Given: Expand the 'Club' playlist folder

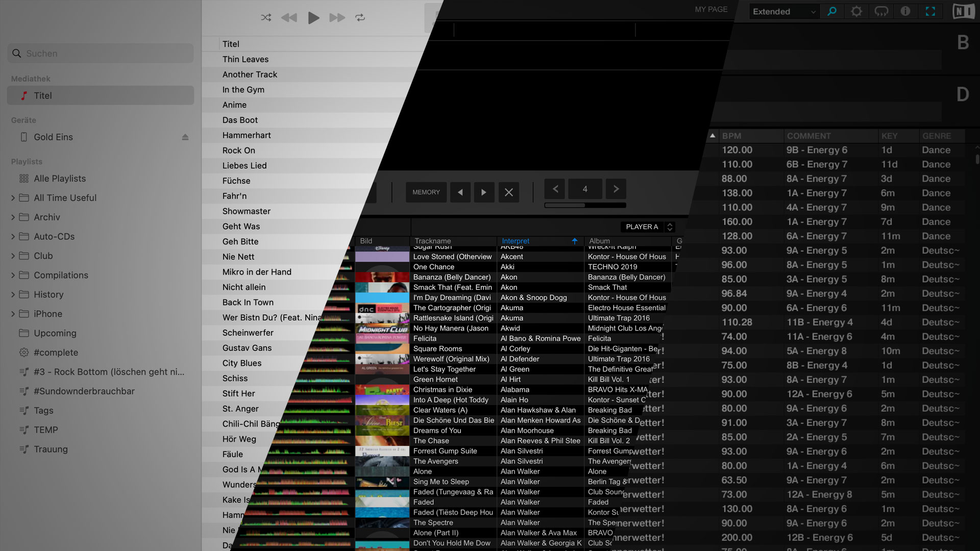Looking at the screenshot, I should tap(13, 255).
